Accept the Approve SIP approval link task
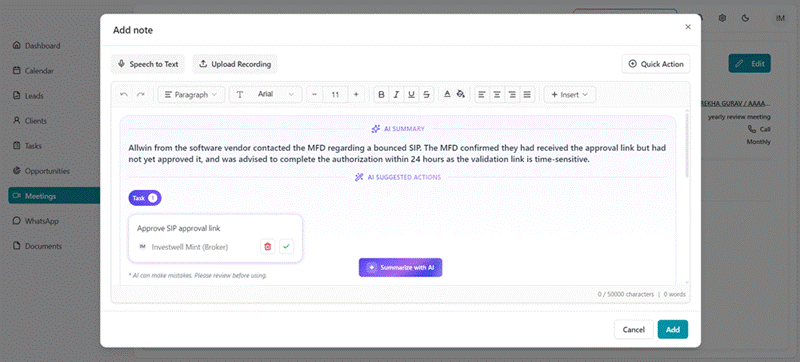This screenshot has height=362, width=800. (x=286, y=247)
